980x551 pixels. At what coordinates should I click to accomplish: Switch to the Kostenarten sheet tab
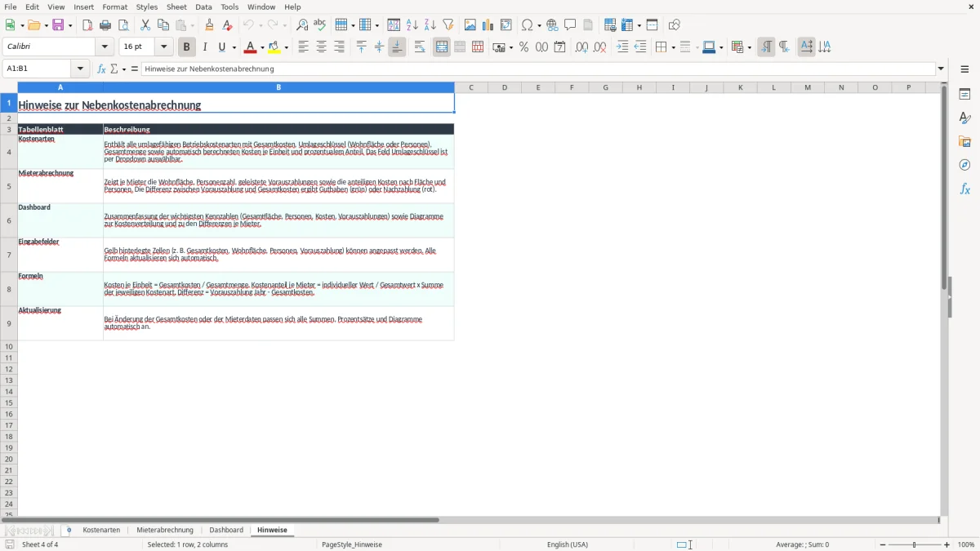coord(101,530)
